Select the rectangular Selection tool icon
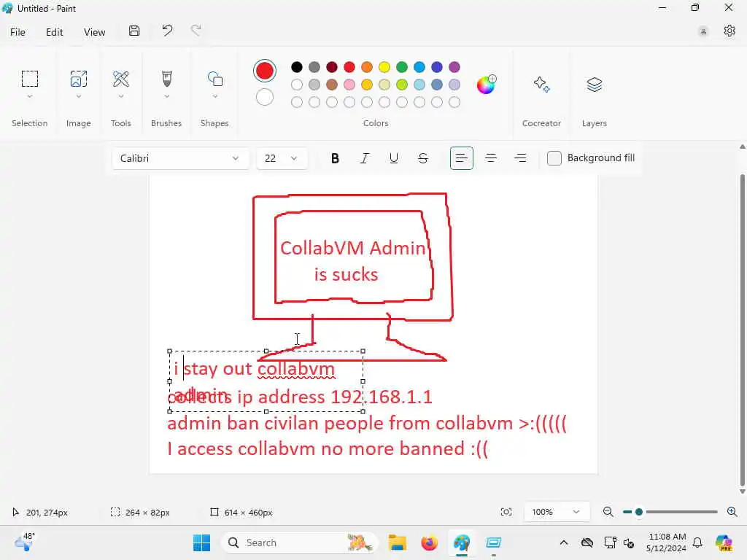 coord(29,79)
